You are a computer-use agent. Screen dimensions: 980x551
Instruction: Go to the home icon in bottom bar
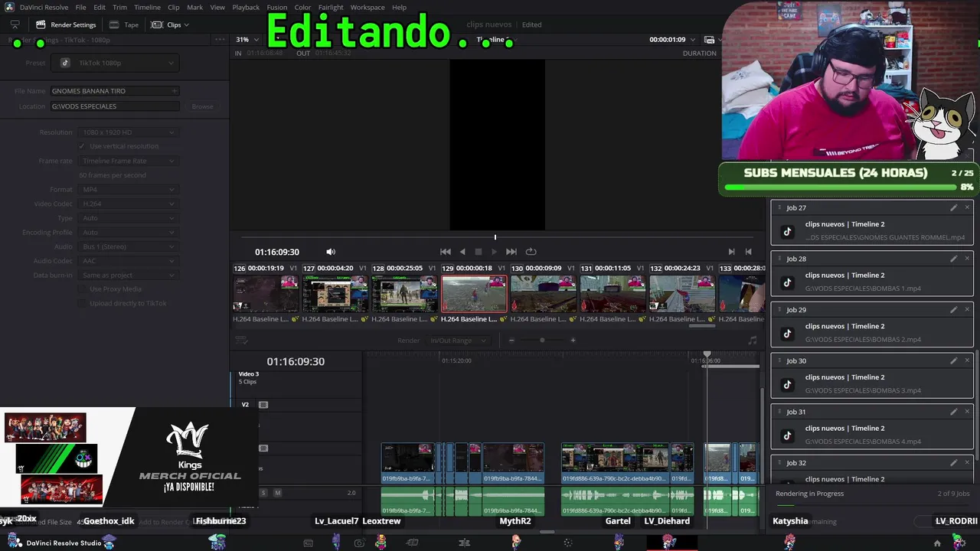tap(937, 543)
